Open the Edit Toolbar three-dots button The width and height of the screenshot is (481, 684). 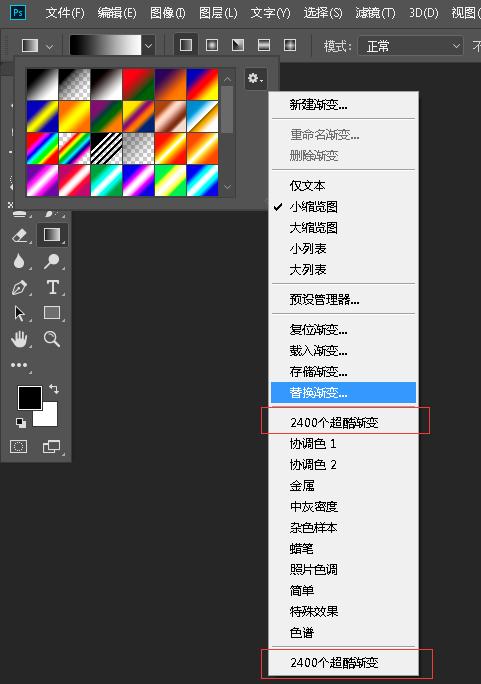click(19, 365)
